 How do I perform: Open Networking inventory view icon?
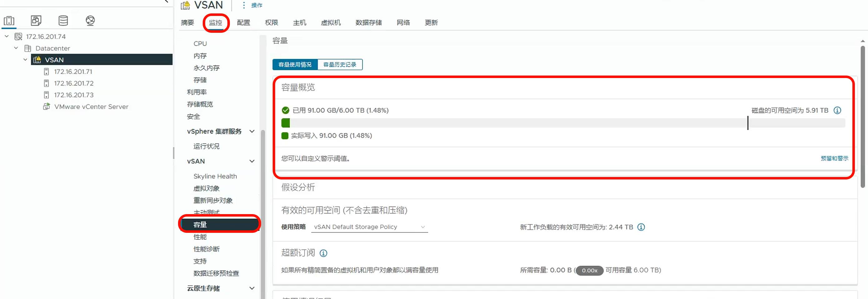point(90,21)
